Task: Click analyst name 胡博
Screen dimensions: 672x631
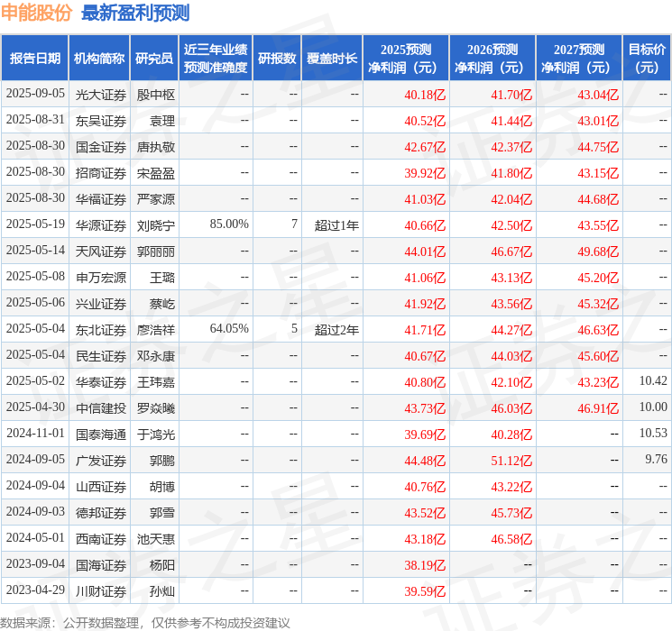Action: click(162, 487)
